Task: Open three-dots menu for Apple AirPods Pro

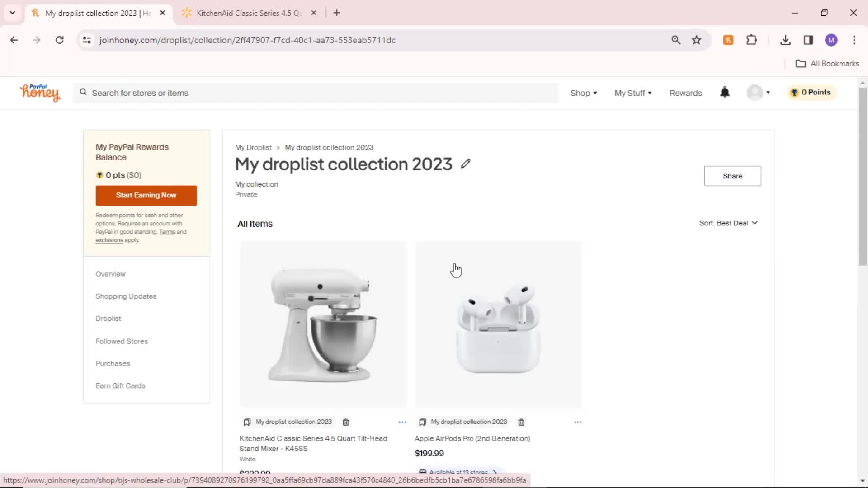Action: [578, 422]
